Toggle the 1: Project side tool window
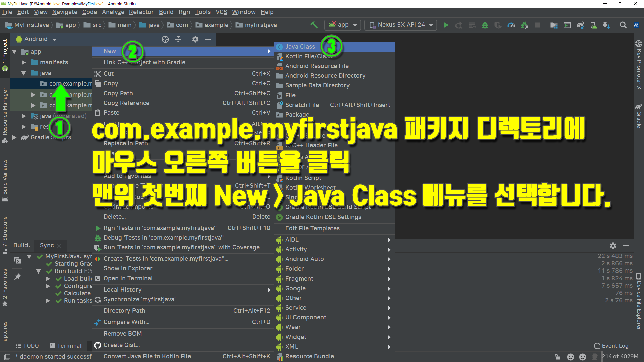644x362 pixels. tap(5, 55)
